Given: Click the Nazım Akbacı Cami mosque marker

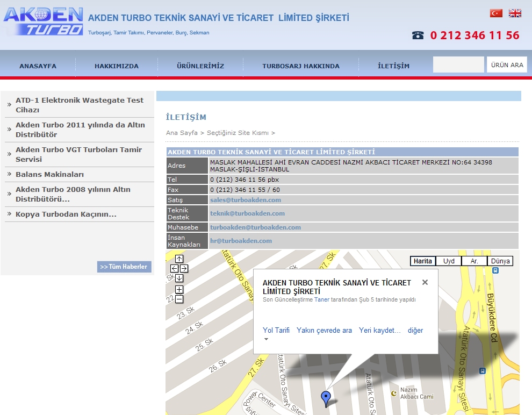Looking at the screenshot, I should (394, 393).
